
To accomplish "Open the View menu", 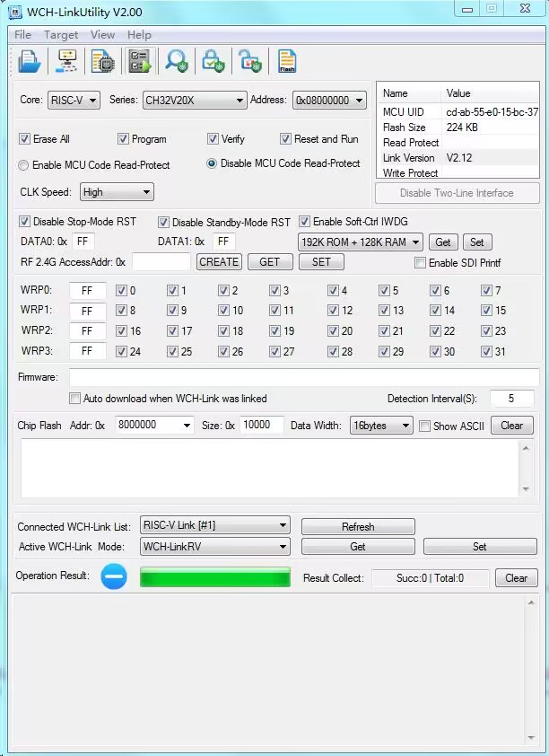I will (x=102, y=35).
